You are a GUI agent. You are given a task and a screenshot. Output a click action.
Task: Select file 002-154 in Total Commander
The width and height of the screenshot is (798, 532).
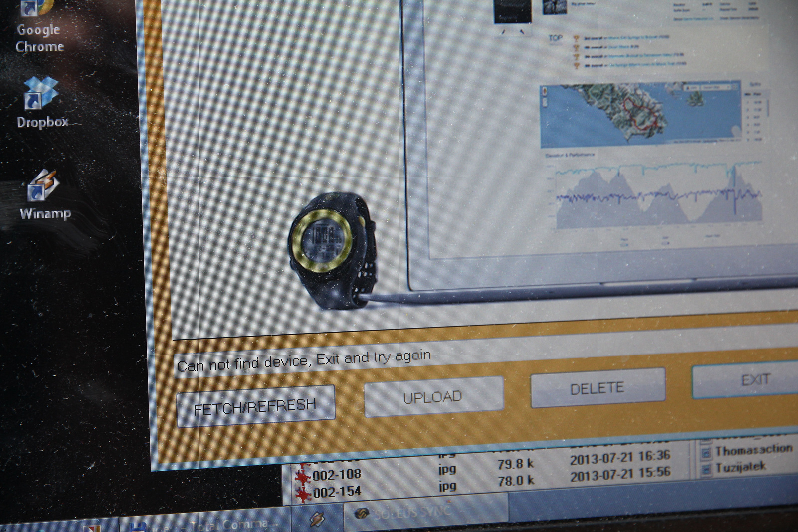point(337,492)
